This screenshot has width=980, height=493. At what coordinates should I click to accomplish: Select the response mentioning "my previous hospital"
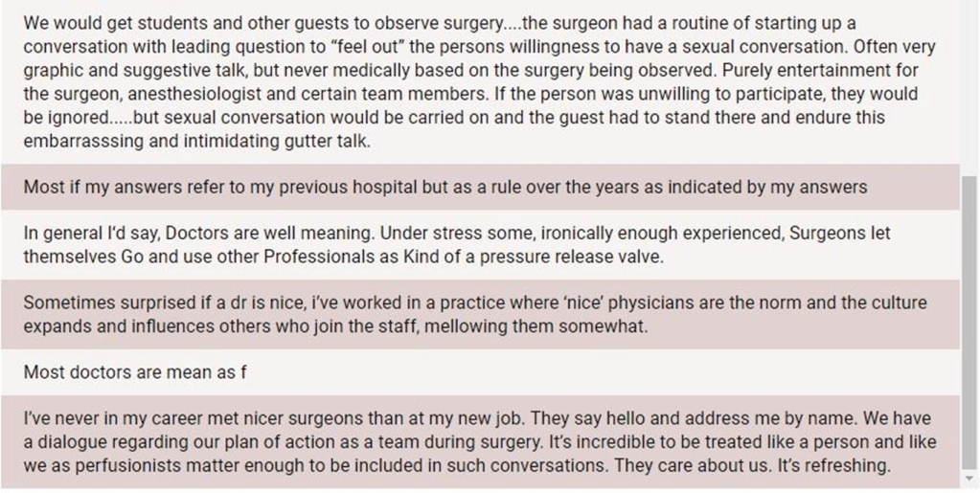coord(444,188)
